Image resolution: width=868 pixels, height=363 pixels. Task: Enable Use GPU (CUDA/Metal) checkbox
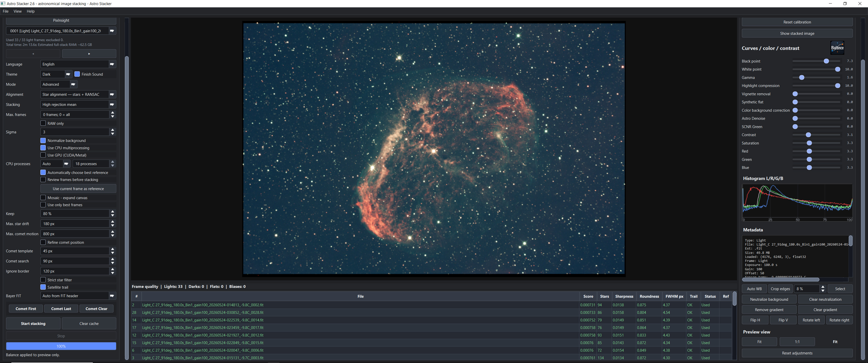coord(43,155)
